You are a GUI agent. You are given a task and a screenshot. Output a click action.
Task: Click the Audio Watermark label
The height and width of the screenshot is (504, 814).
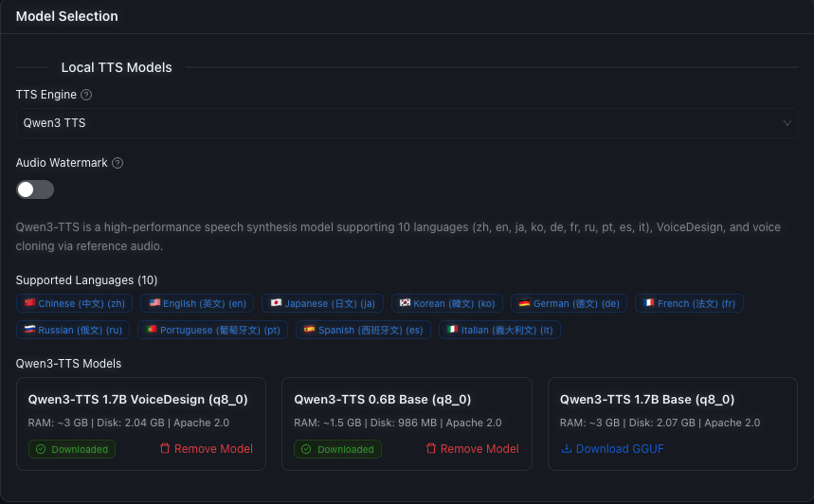point(62,162)
